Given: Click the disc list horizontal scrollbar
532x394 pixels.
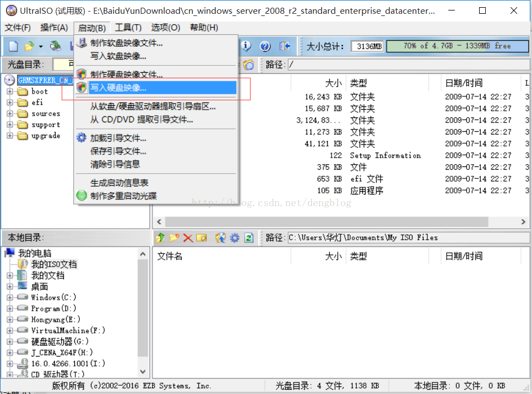Looking at the screenshot, I should [327, 222].
